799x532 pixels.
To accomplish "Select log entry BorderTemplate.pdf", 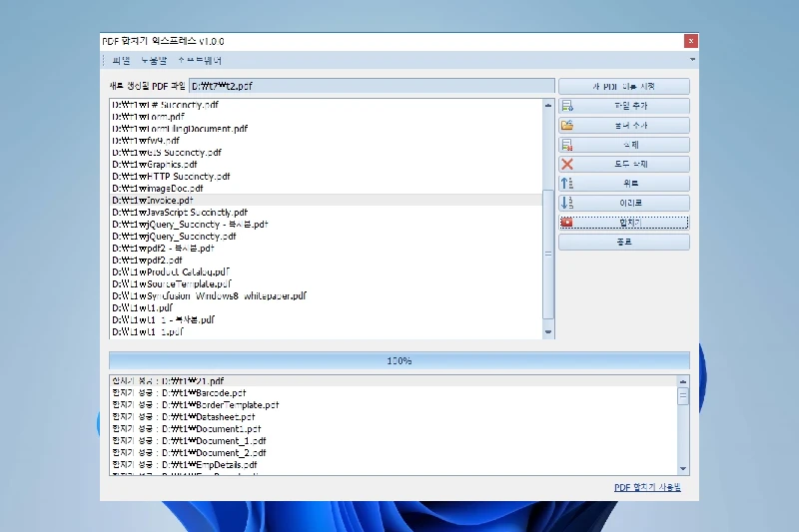I will coord(394,404).
